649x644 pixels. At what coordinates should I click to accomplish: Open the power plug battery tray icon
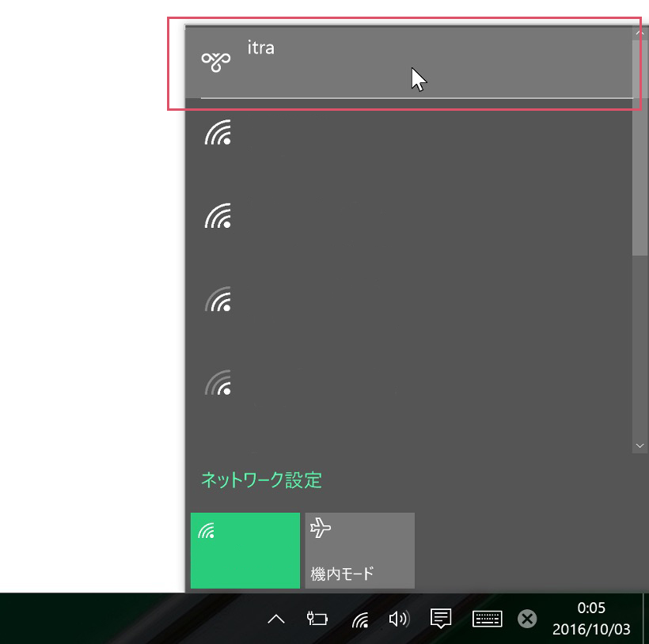(317, 619)
